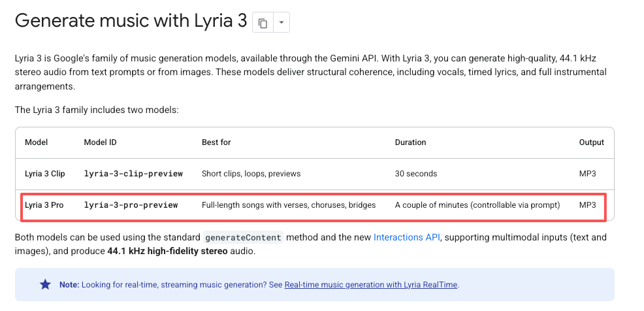This screenshot has height=311, width=644.
Task: Click the Full-length songs with verses cell
Action: (289, 205)
